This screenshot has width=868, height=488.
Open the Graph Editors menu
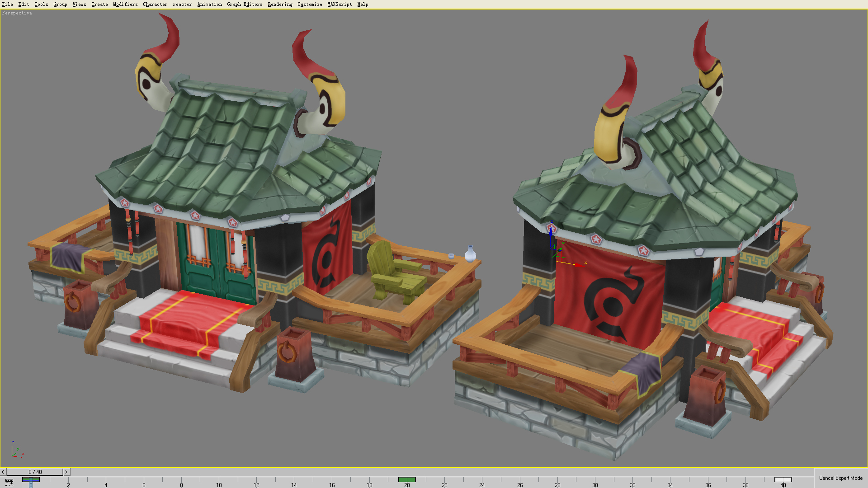click(245, 5)
